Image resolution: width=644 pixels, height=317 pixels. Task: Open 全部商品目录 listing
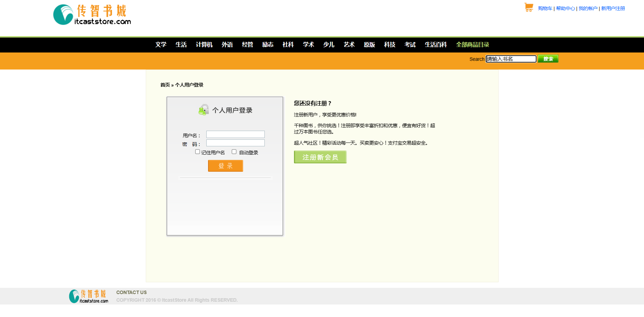point(472,44)
